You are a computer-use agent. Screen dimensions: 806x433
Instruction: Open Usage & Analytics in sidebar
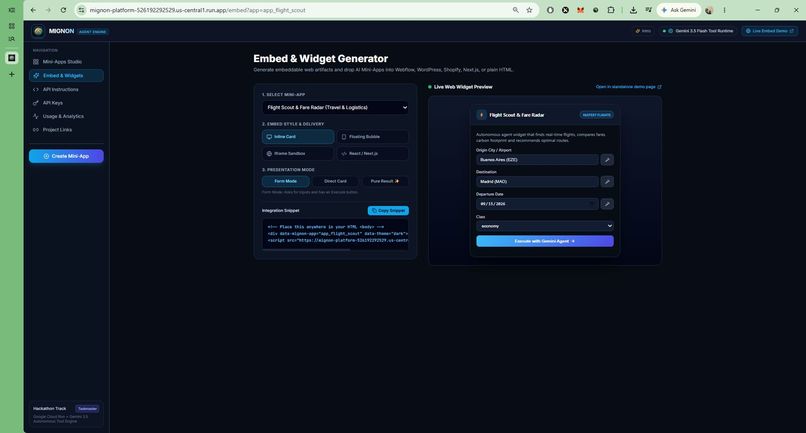[66, 116]
